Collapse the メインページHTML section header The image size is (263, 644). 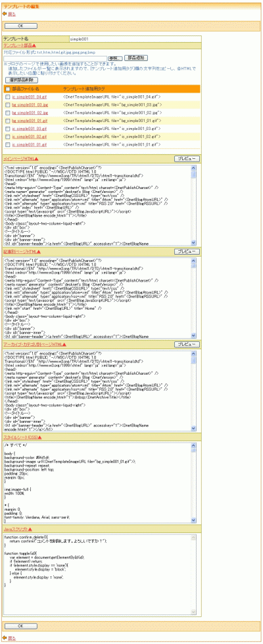(x=20, y=158)
